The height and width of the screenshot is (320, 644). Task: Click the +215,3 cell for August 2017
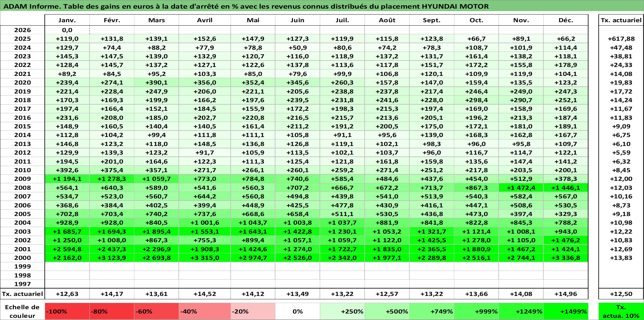point(387,109)
